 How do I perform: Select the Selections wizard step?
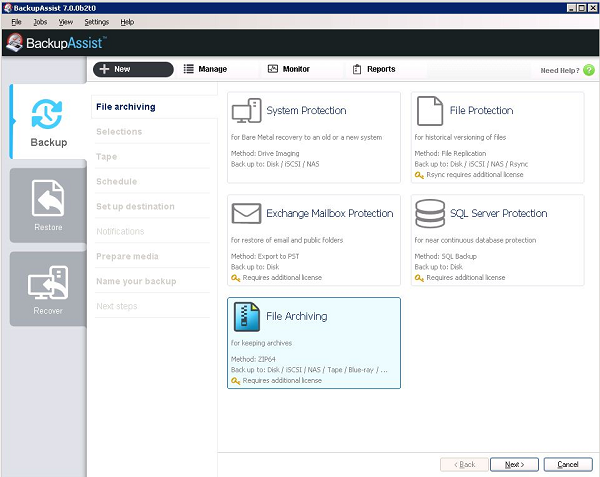click(x=152, y=132)
